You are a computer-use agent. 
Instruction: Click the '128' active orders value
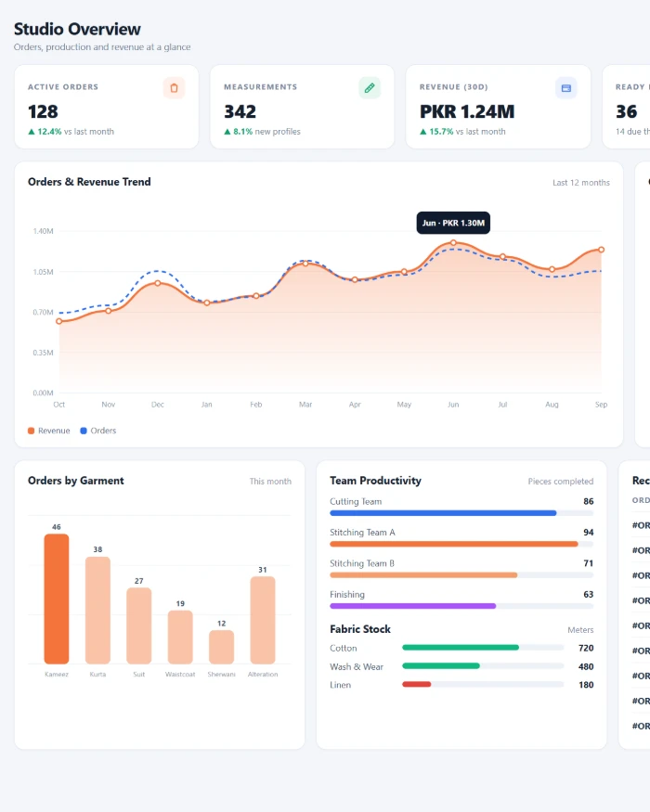point(43,111)
